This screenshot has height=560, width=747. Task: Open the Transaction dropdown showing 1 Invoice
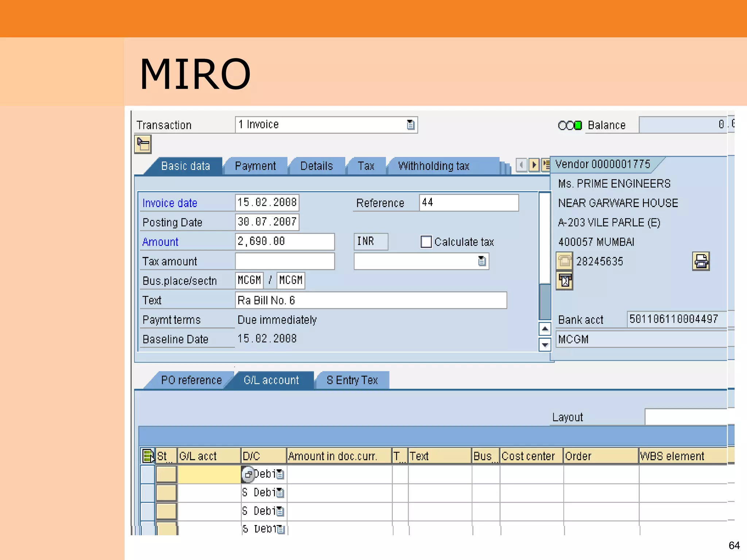[411, 125]
